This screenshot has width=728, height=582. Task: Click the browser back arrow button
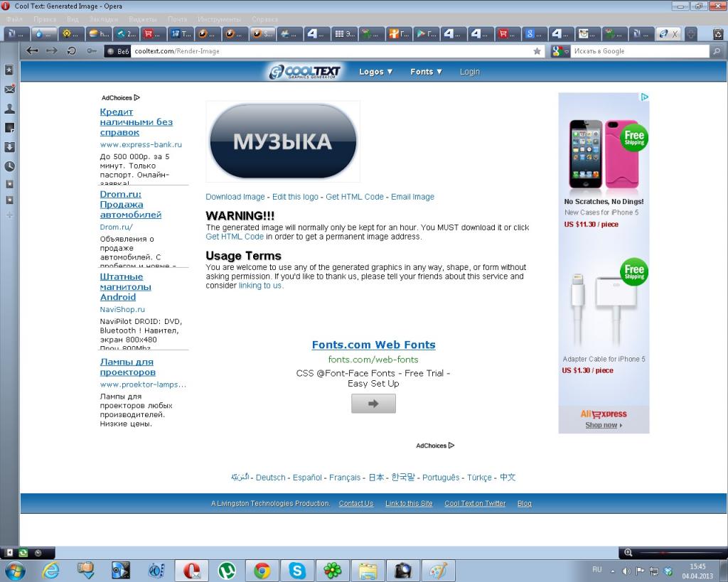32,51
